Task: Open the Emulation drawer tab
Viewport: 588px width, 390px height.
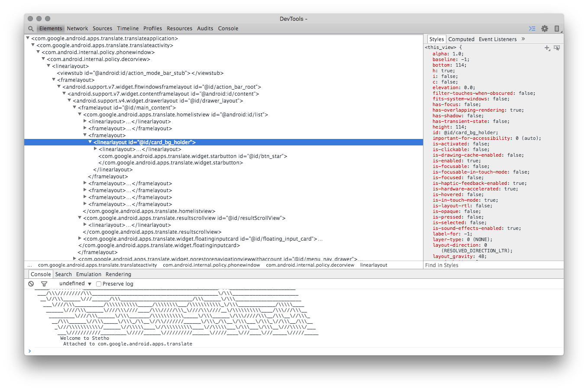Action: coord(89,274)
